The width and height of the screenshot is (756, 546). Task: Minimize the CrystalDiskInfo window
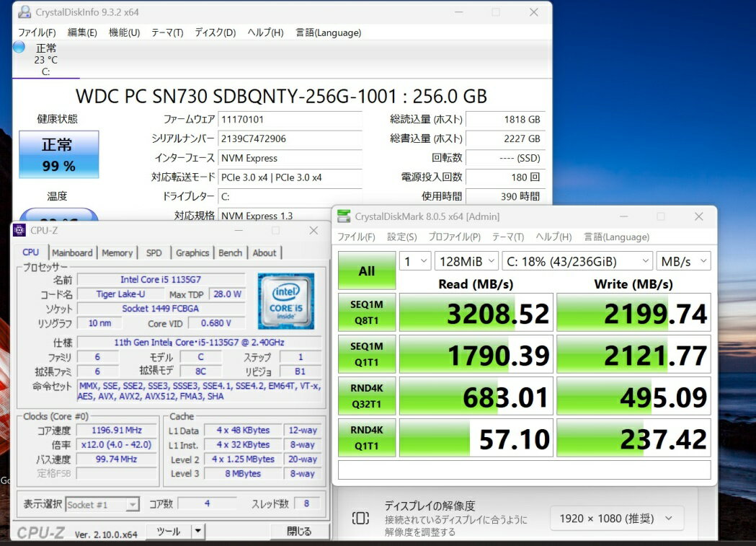tap(458, 12)
